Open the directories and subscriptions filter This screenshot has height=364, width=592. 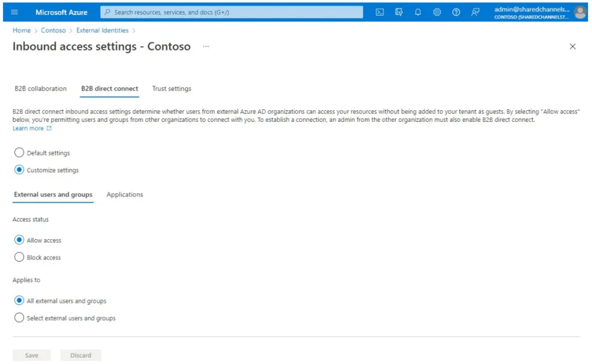click(399, 12)
